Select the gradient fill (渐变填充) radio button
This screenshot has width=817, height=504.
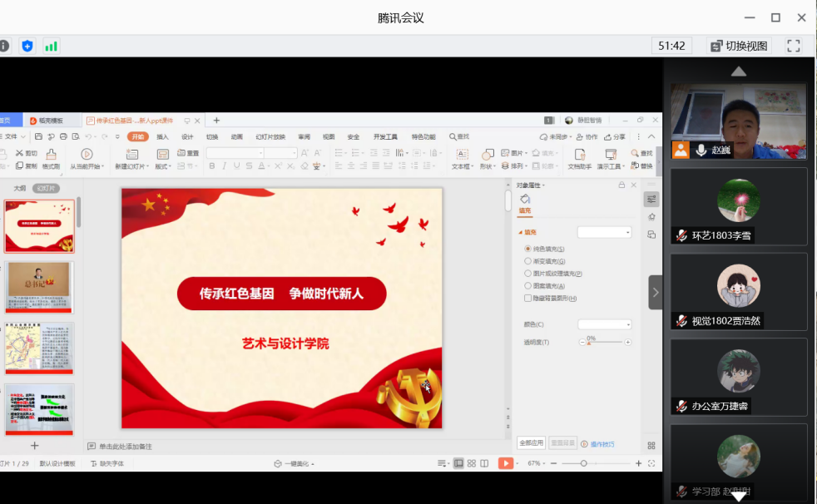pyautogui.click(x=527, y=261)
